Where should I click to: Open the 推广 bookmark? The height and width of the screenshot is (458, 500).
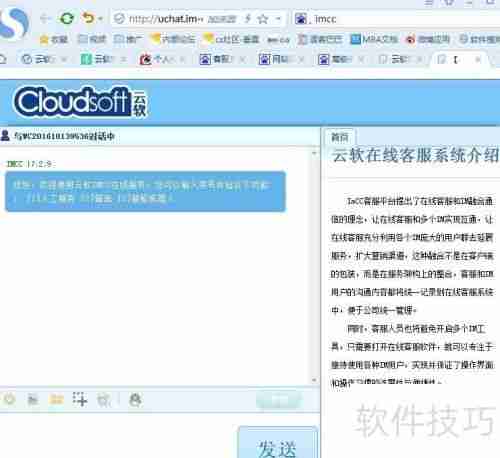pos(128,39)
